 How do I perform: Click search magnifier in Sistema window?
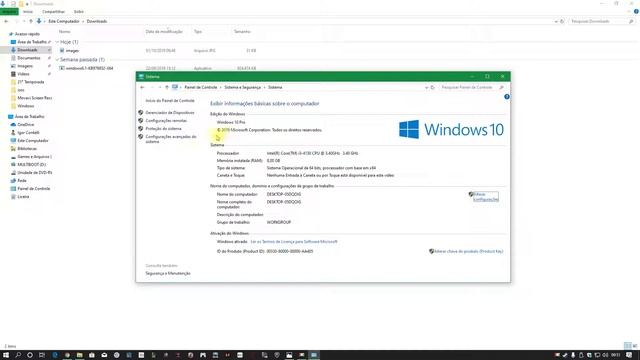click(502, 87)
